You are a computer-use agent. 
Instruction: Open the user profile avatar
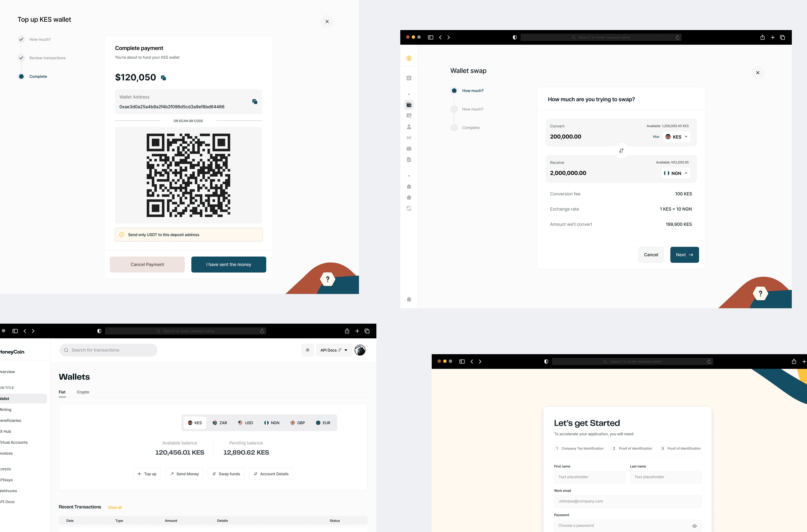click(x=360, y=350)
